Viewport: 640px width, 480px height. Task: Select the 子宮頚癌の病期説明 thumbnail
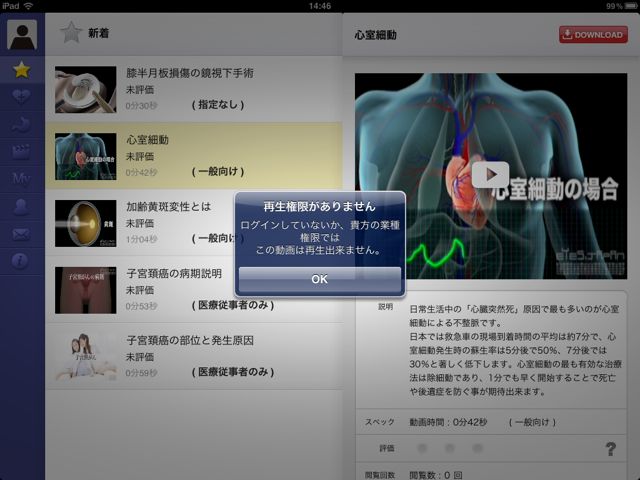86,290
